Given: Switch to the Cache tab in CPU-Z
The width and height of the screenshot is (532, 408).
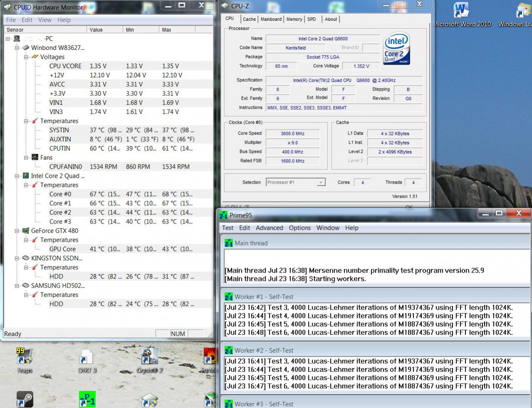Looking at the screenshot, I should (249, 19).
